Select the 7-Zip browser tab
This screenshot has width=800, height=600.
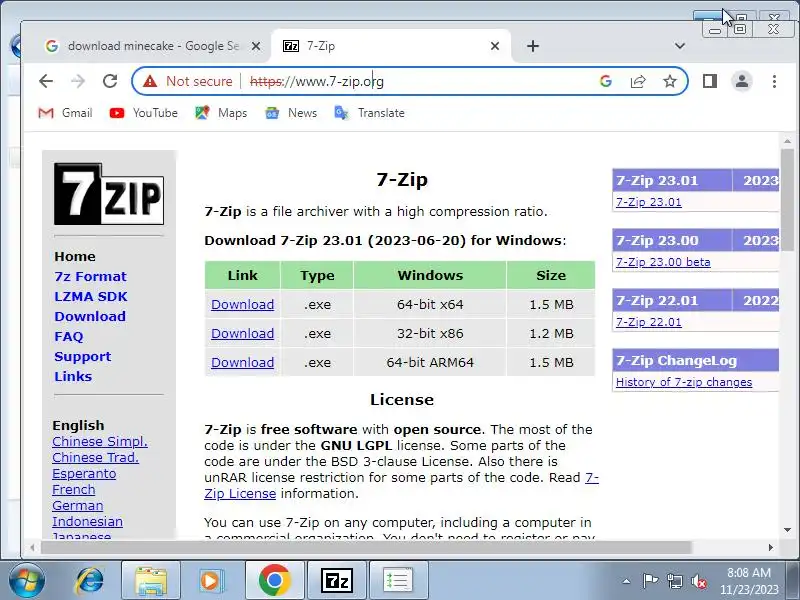[x=390, y=46]
